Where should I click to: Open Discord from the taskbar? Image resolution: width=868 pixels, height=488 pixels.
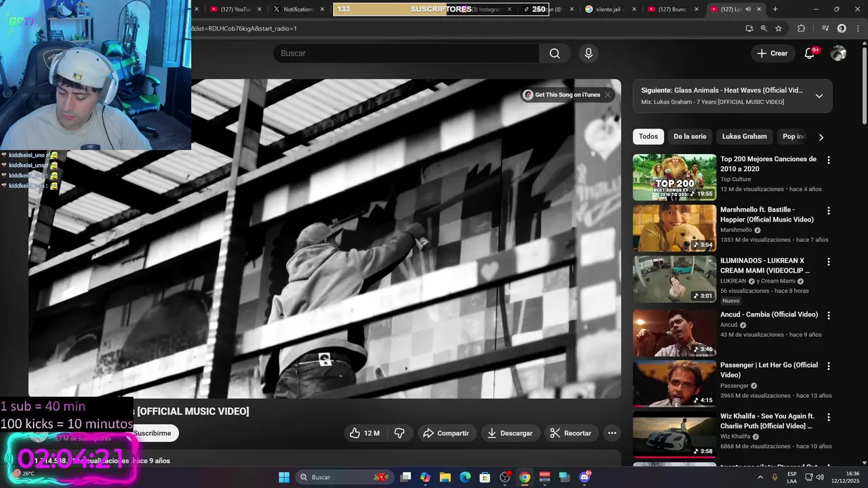click(x=585, y=477)
